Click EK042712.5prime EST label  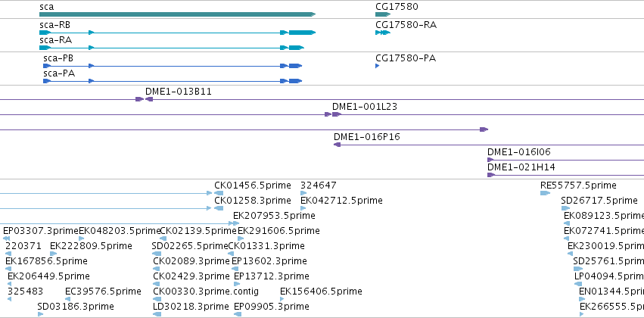341,201
